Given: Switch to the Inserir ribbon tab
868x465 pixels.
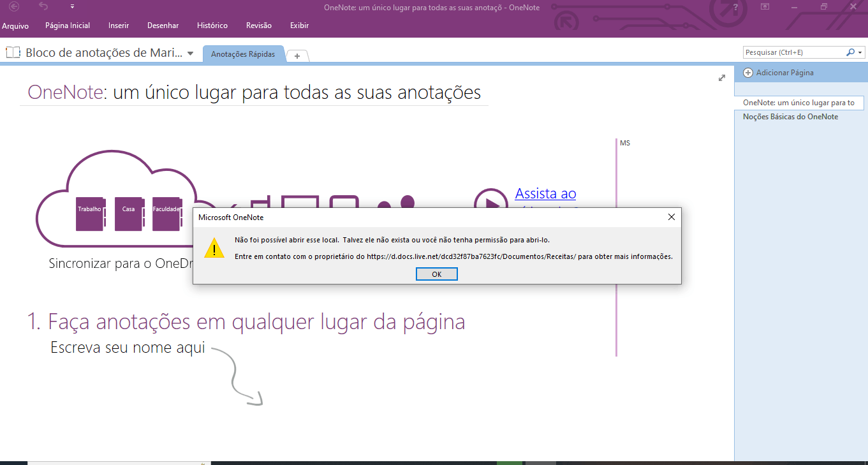Looking at the screenshot, I should point(119,26).
